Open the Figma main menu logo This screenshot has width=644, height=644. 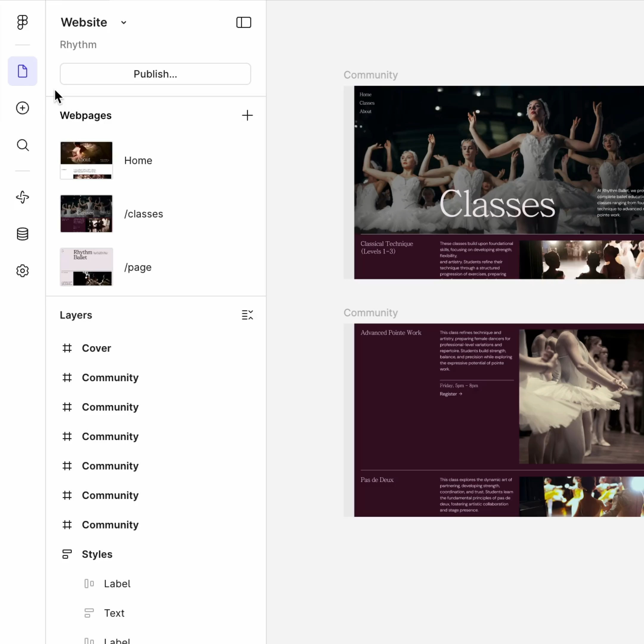point(22,22)
